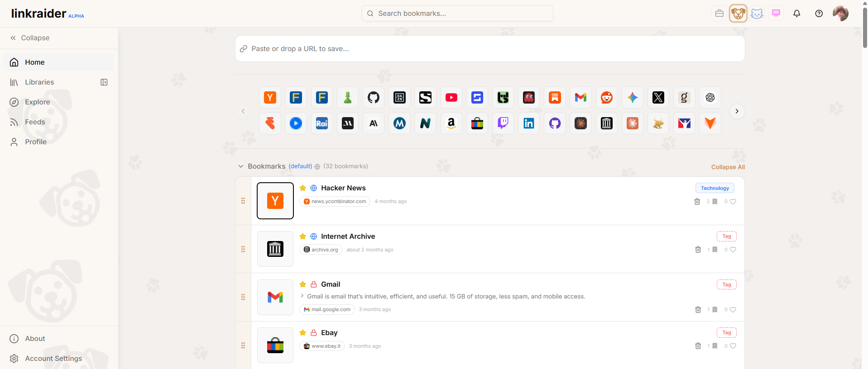Add a Tag to Internet Archive bookmark
The height and width of the screenshot is (369, 868).
pos(727,237)
